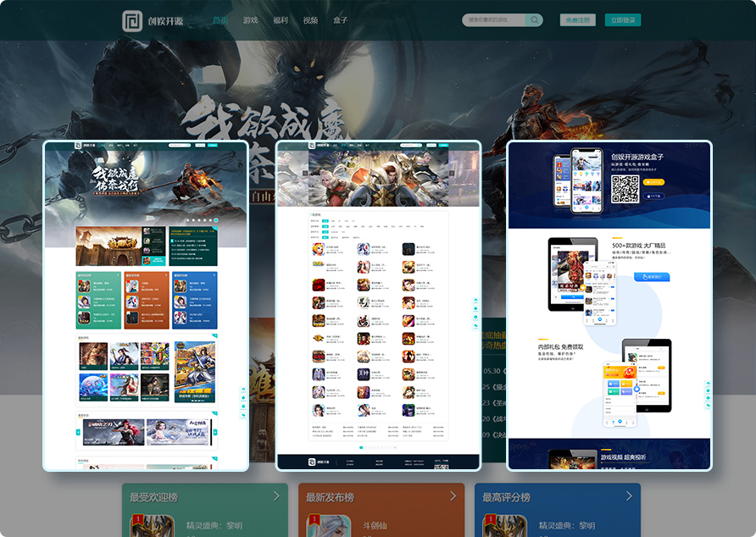756x537 pixels.
Task: Select the first carousel dot in left preview
Action: (188, 220)
